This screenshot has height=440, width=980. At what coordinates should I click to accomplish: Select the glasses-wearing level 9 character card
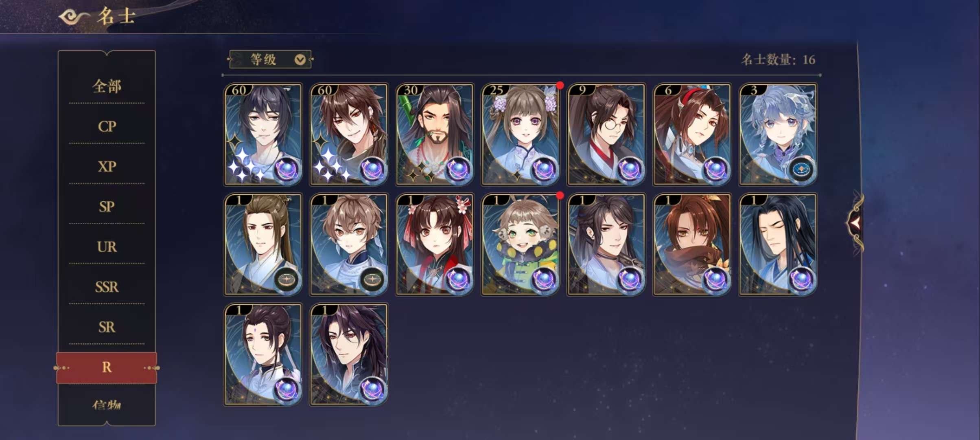[606, 134]
